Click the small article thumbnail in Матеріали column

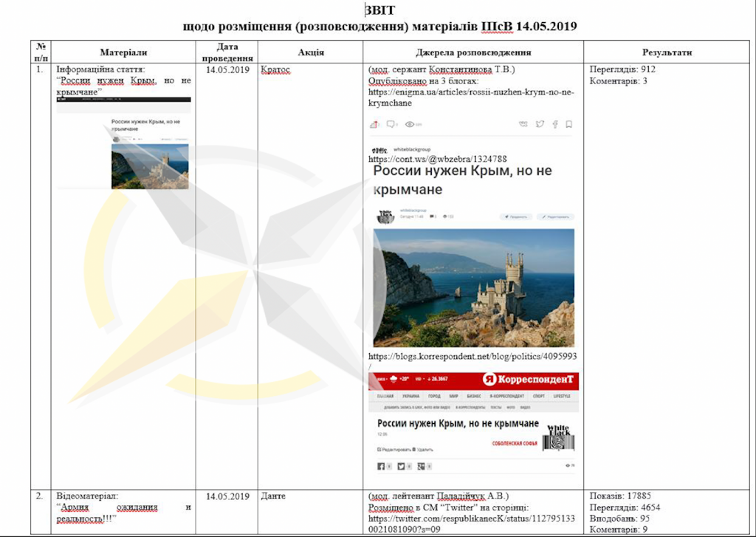coord(150,165)
